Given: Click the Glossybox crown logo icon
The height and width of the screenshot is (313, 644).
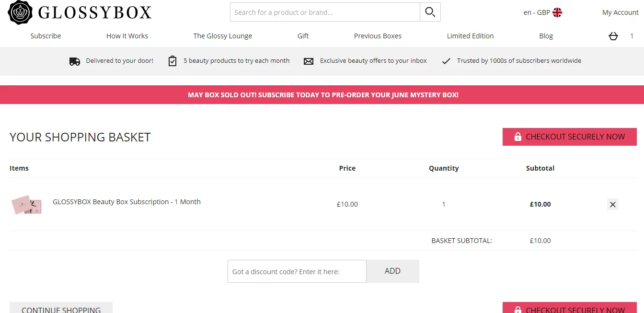Looking at the screenshot, I should tap(20, 12).
